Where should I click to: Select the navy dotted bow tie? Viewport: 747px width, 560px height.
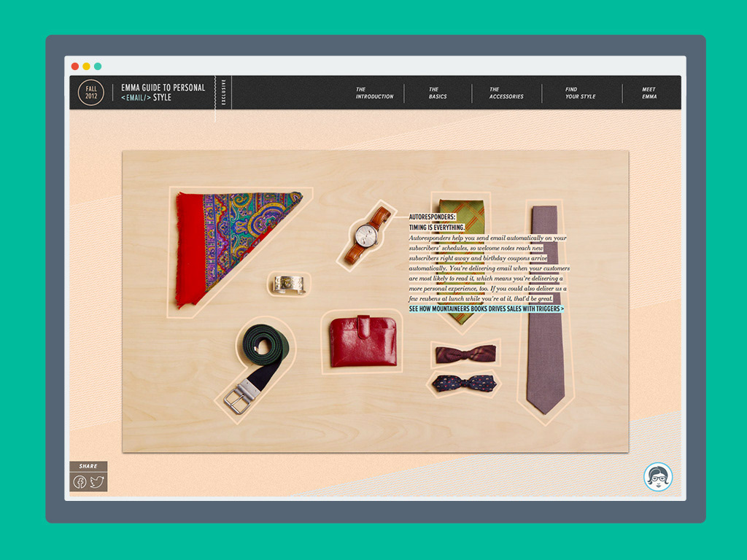tap(464, 384)
